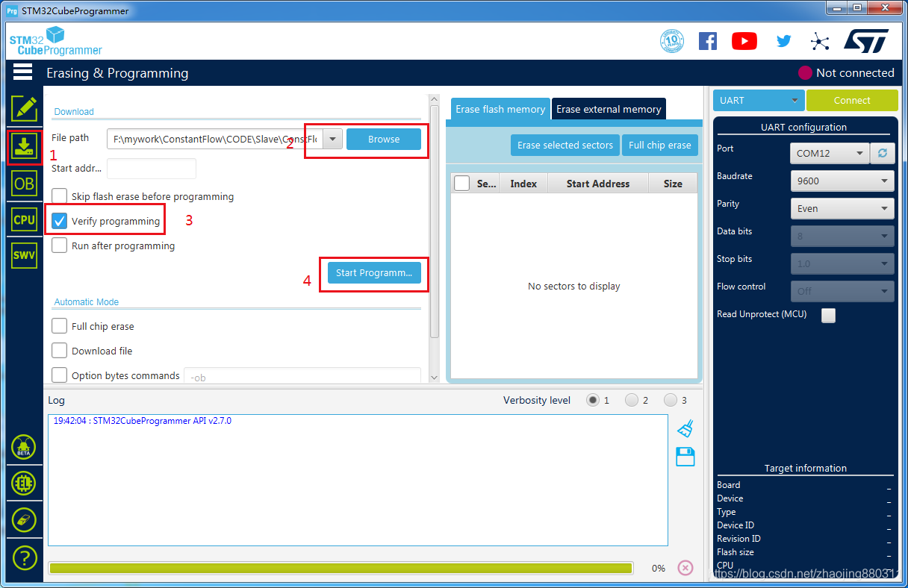
Task: Click the Browse button
Action: pos(384,139)
